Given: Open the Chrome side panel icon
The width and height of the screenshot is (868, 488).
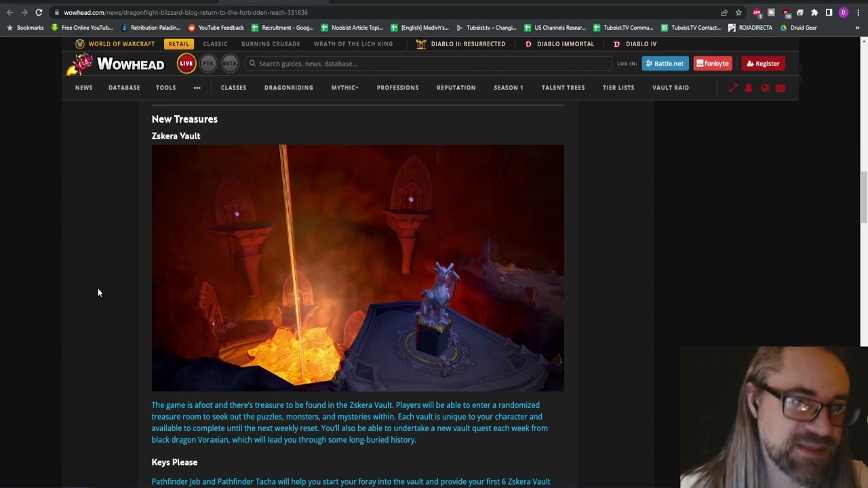Looking at the screenshot, I should (829, 12).
